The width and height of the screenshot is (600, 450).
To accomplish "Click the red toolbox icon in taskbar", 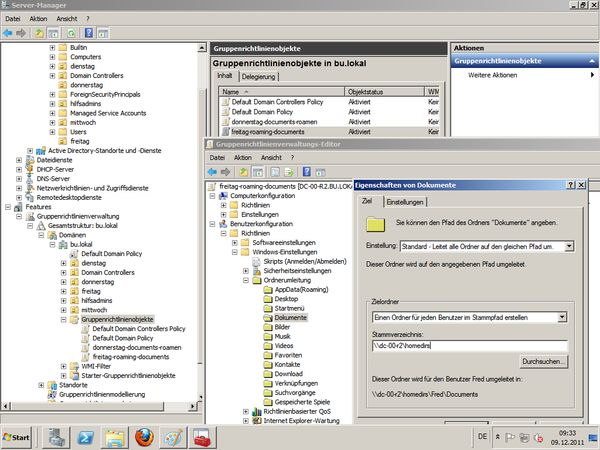I will pos(205,436).
